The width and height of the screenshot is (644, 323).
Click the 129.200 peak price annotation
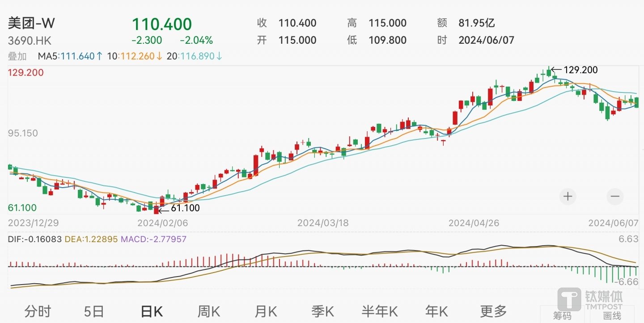(x=580, y=70)
